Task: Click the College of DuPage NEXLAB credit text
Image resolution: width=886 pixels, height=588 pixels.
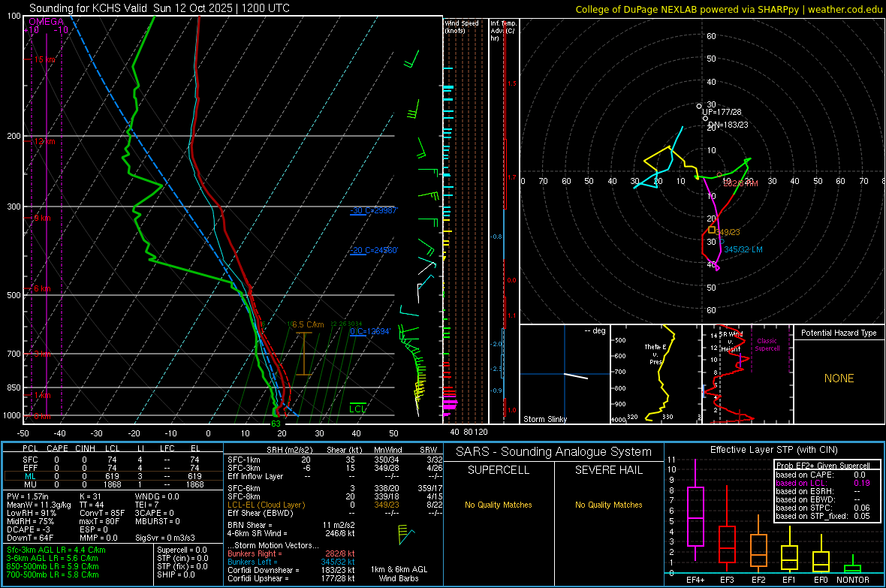Action: pos(728,9)
